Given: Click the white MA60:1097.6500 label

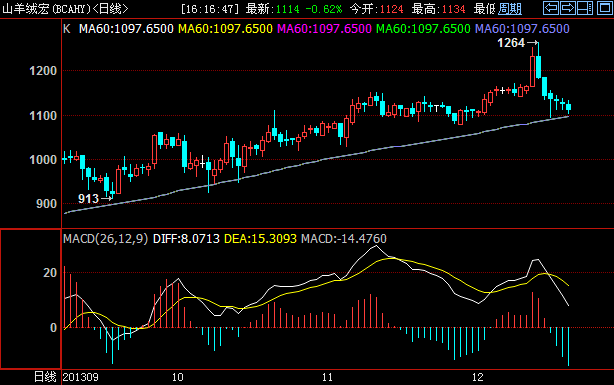Looking at the screenshot, I should click(x=126, y=29).
